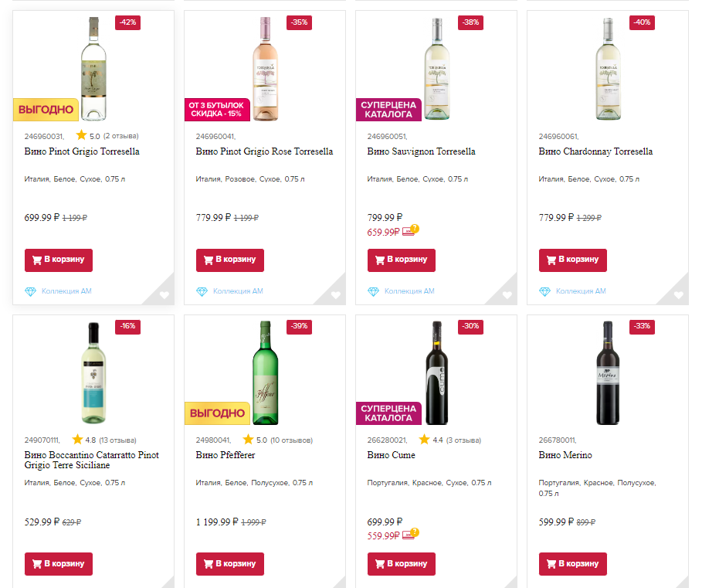Add Pinot Grigio Torresella to favorites via heart icon

(164, 295)
